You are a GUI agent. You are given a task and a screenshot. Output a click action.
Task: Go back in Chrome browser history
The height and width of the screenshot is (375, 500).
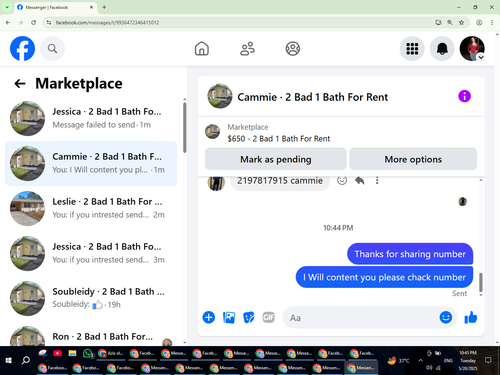pos(8,22)
